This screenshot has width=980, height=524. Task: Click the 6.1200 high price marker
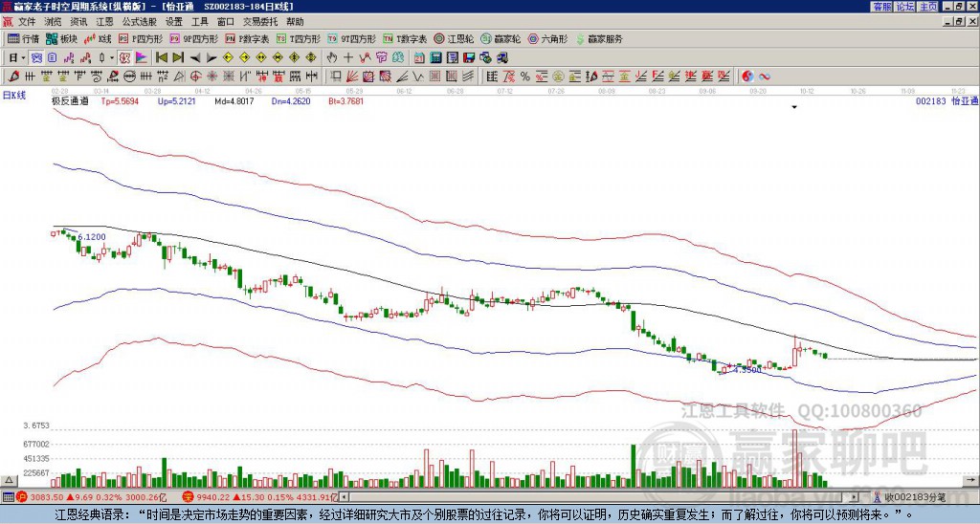coord(91,237)
